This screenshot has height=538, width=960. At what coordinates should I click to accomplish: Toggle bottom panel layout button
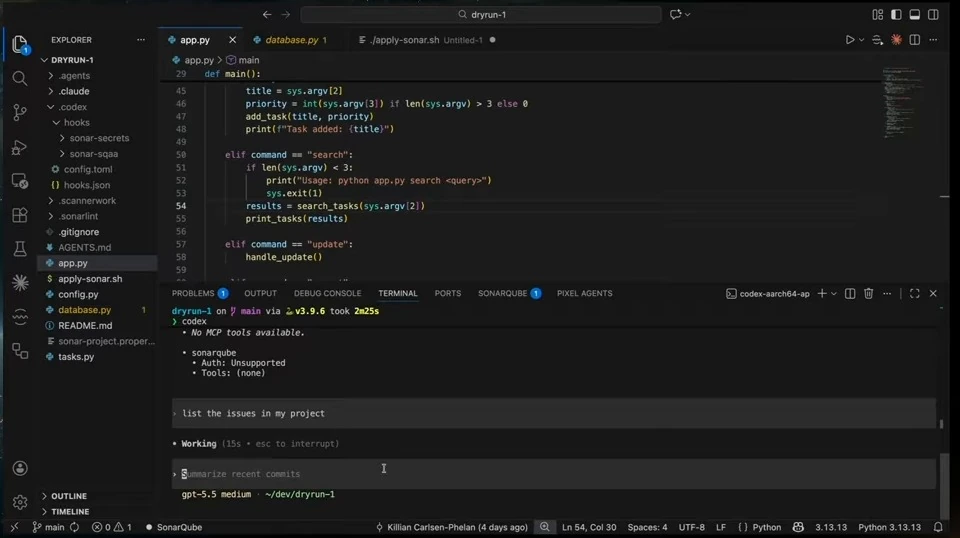[915, 14]
